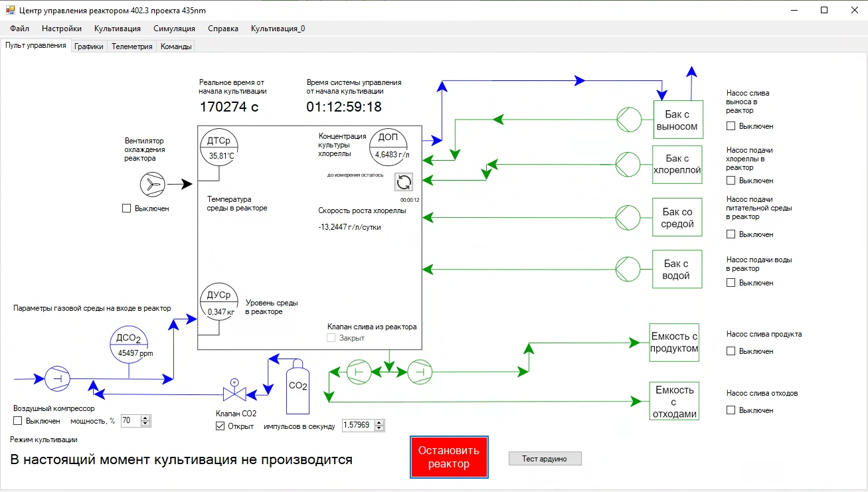868x492 pixels.
Task: Toggle the Насос подачи хлореллы checkbox
Action: [x=731, y=181]
